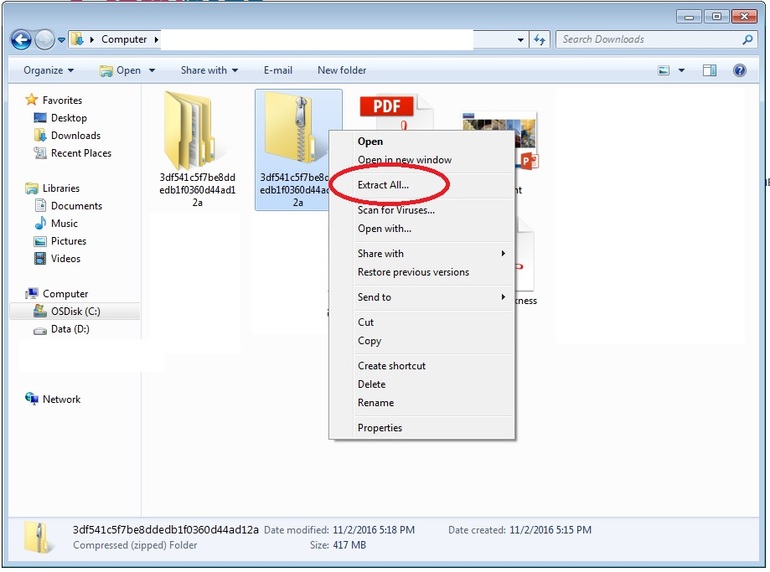The image size is (770, 572).
Task: Click the refresh icon beside address bar
Action: click(x=540, y=39)
